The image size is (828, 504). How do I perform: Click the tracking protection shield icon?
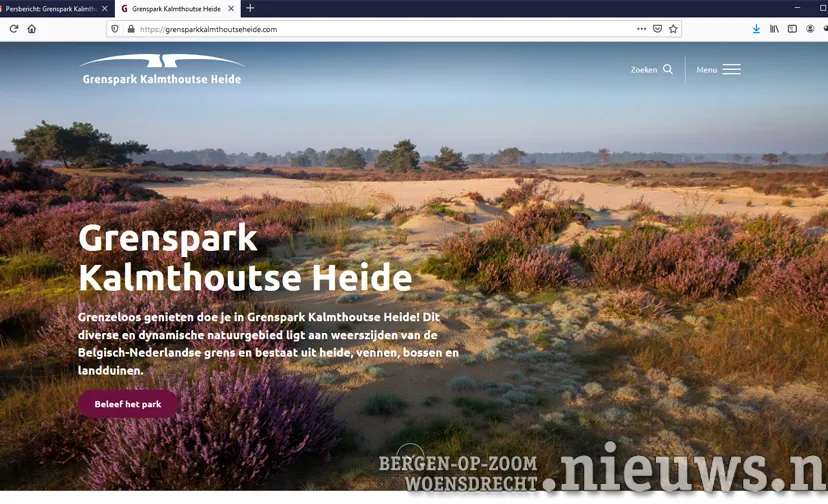pyautogui.click(x=116, y=29)
